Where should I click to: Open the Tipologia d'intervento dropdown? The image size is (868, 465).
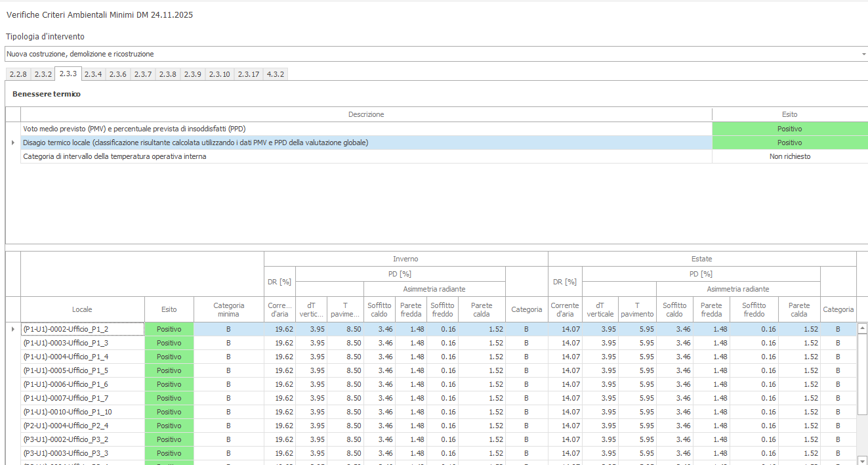click(863, 54)
